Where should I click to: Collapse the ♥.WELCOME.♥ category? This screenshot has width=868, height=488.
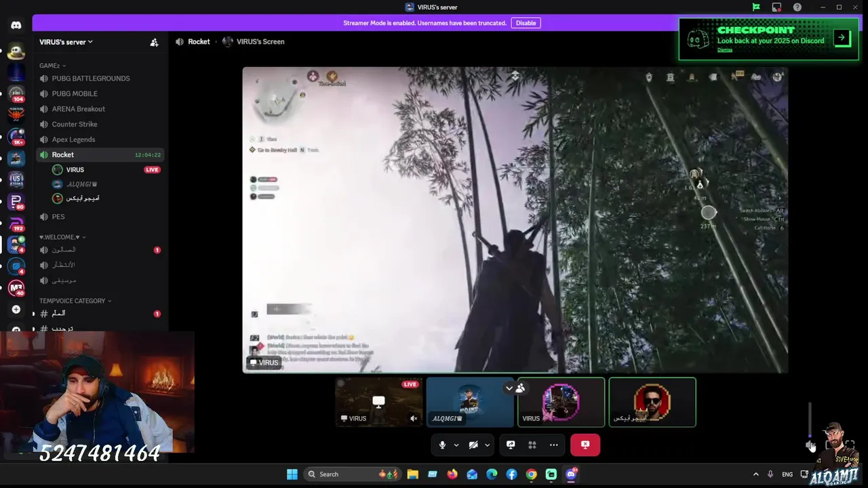click(62, 237)
